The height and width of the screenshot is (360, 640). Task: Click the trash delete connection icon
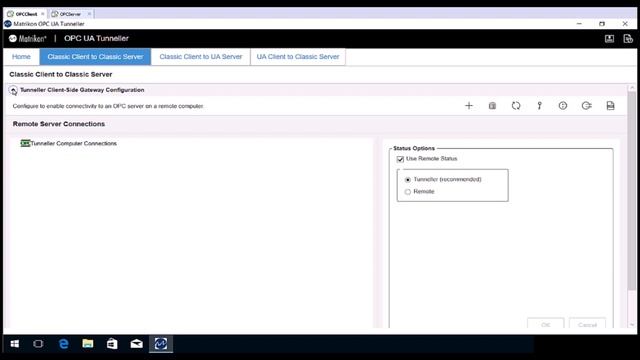coord(492,106)
